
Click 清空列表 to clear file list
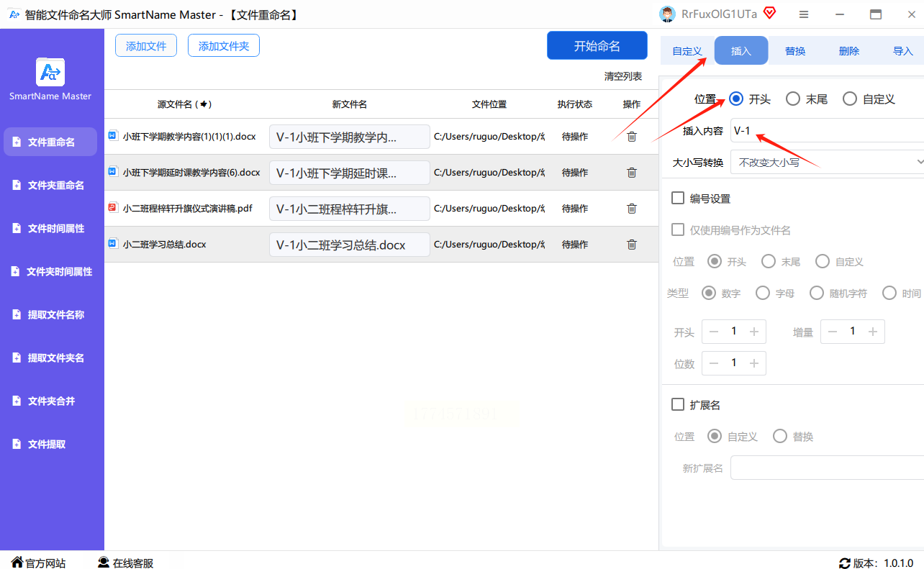622,76
